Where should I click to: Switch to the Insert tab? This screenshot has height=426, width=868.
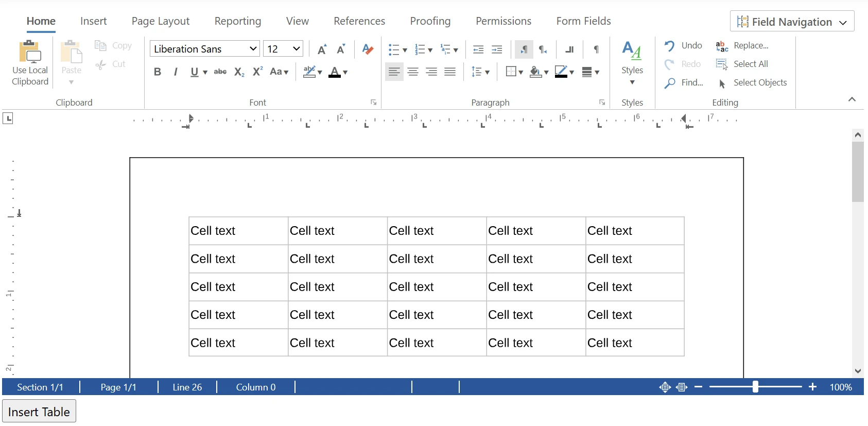pos(94,21)
